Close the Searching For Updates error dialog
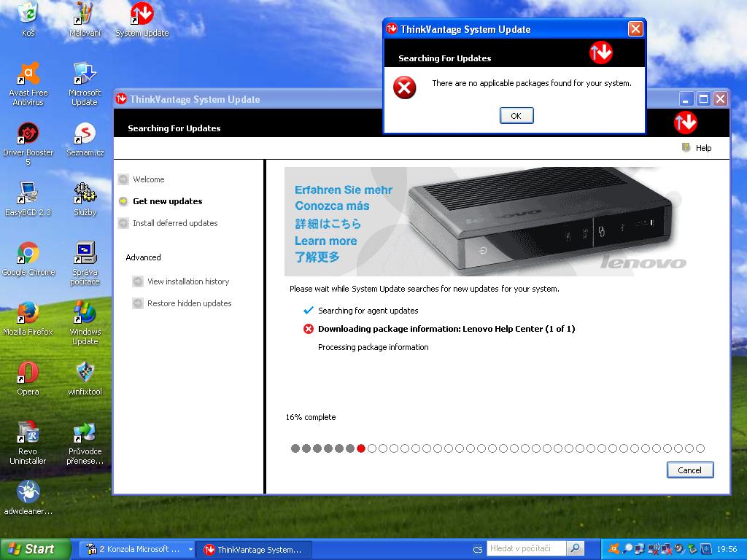The height and width of the screenshot is (560, 747). [x=635, y=29]
